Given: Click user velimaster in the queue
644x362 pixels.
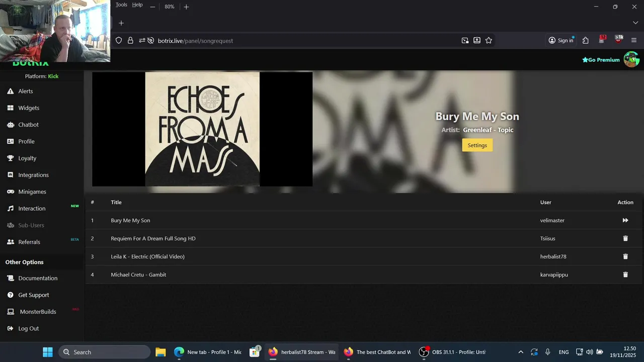Looking at the screenshot, I should [552, 220].
